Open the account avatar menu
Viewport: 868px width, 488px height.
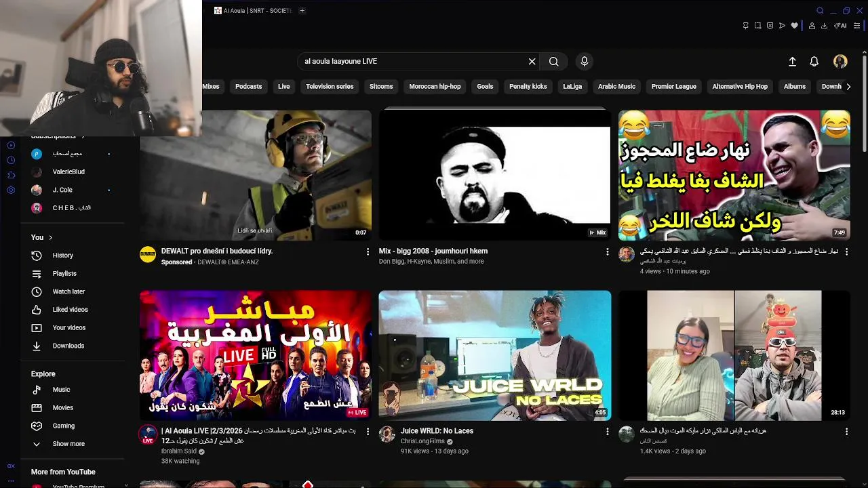(x=840, y=62)
